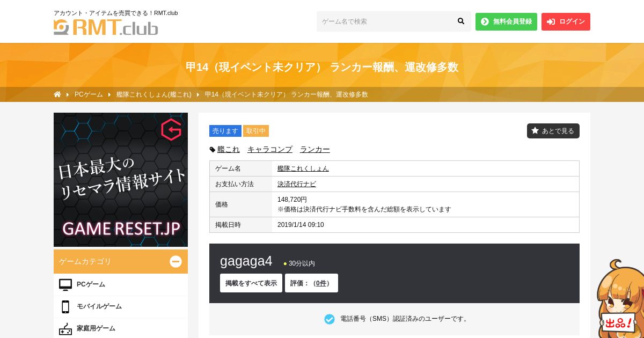644x338 pixels.
Task: Open the PCゲーム monitor icon
Action: [x=65, y=284]
